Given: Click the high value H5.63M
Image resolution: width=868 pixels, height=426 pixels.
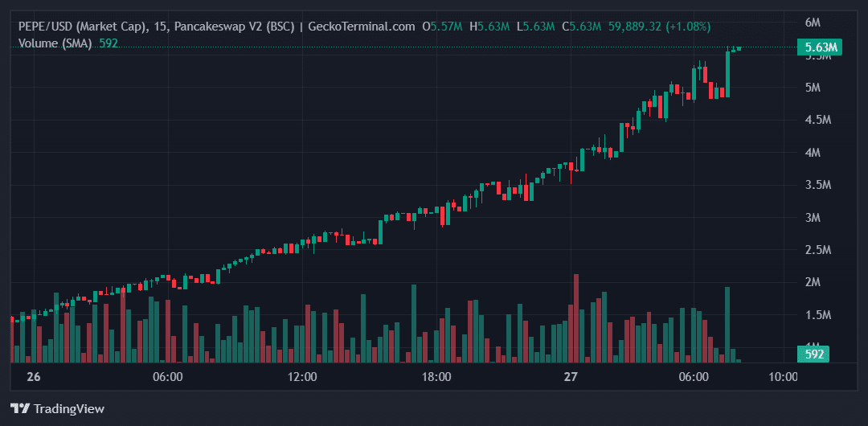Looking at the screenshot, I should [x=489, y=27].
